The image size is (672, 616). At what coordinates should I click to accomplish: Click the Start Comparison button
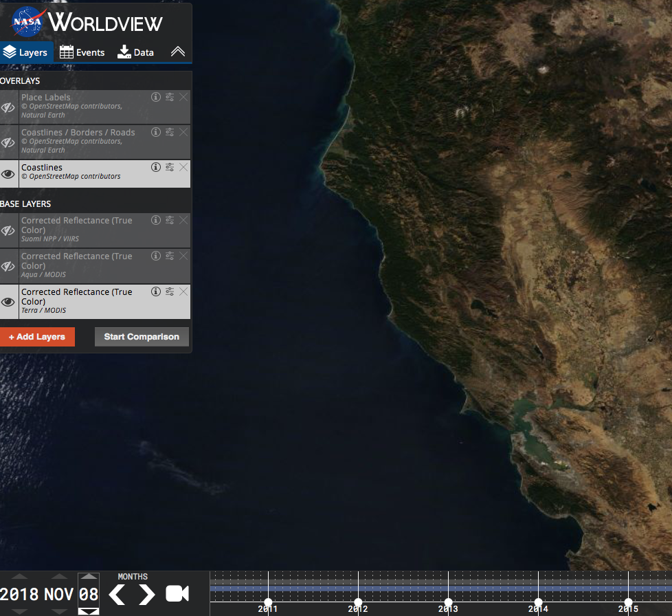[x=142, y=337]
